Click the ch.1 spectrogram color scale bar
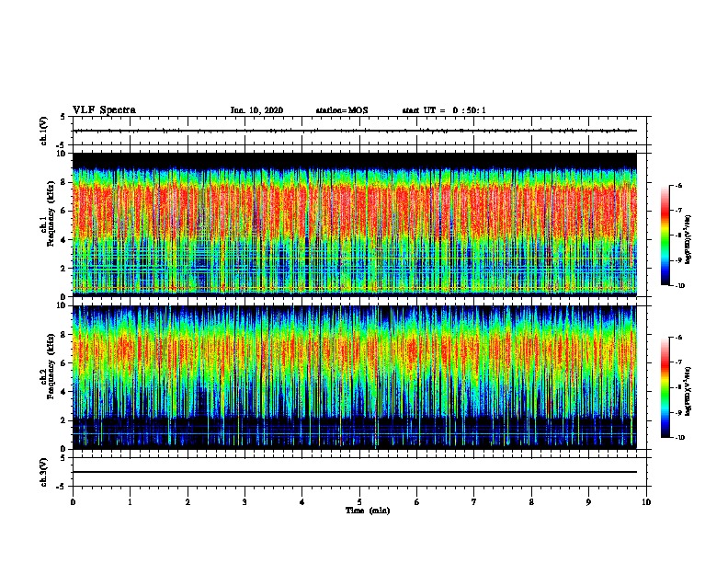 (x=665, y=236)
